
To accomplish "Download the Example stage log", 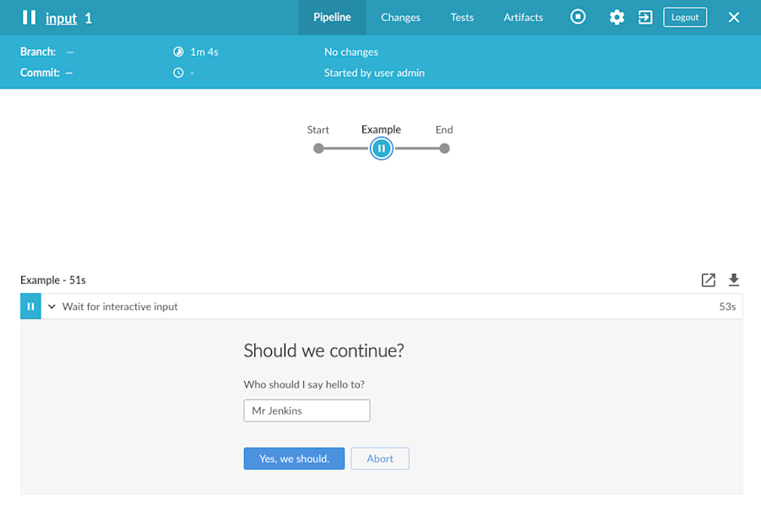I will coord(733,280).
